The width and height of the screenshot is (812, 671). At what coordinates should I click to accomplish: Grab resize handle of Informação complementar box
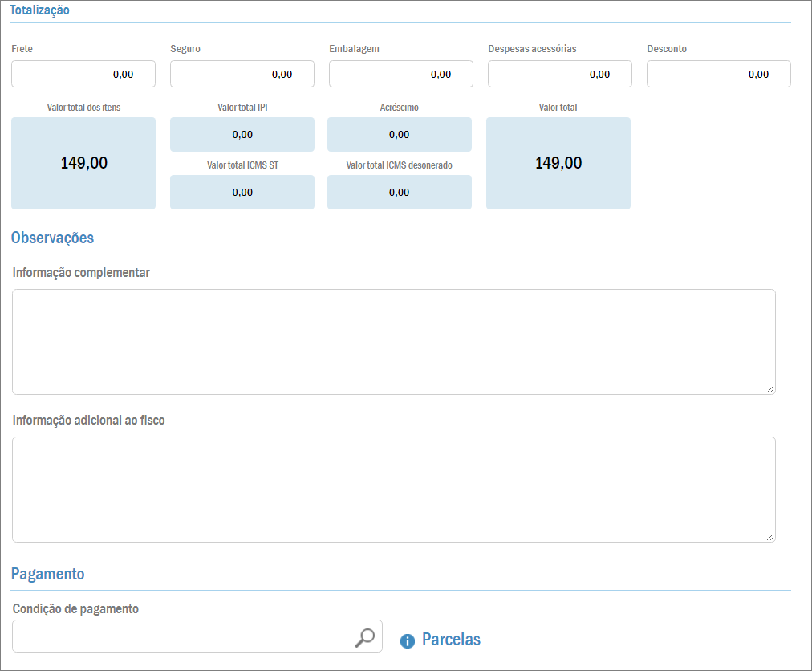pos(770,389)
